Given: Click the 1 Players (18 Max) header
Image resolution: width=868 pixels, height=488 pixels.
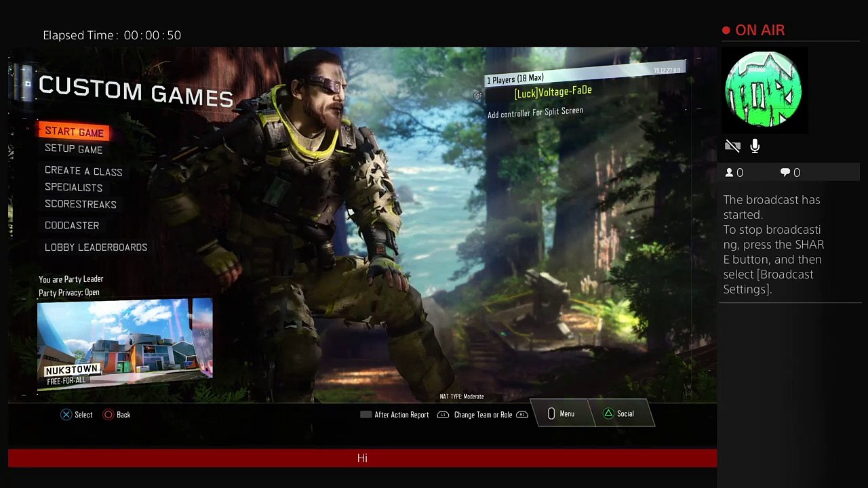Looking at the screenshot, I should 586,75.
